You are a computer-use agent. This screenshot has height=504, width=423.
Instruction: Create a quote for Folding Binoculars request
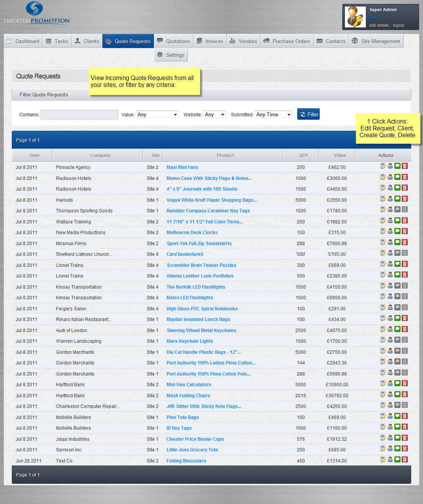[397, 459]
